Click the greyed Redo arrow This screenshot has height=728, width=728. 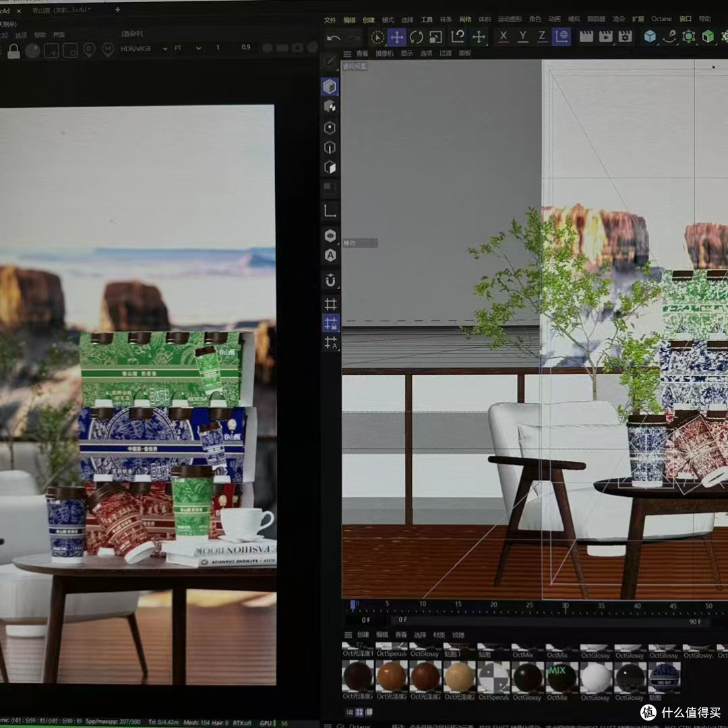[354, 38]
